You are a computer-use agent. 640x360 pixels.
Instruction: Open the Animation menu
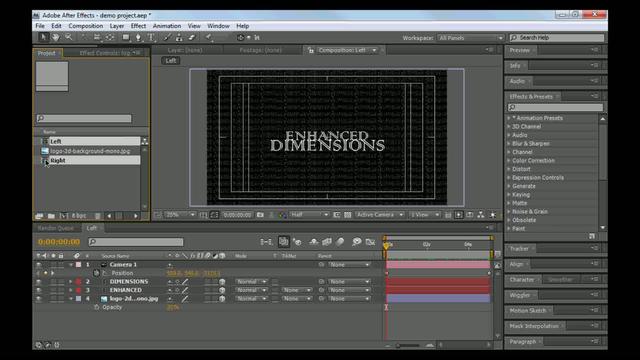tap(167, 26)
